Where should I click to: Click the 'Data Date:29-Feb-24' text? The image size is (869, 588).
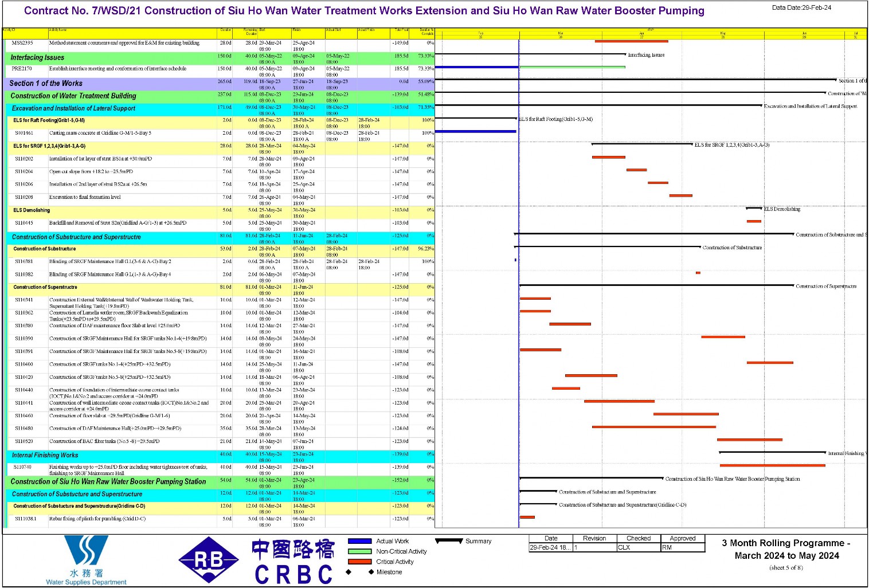click(x=801, y=7)
